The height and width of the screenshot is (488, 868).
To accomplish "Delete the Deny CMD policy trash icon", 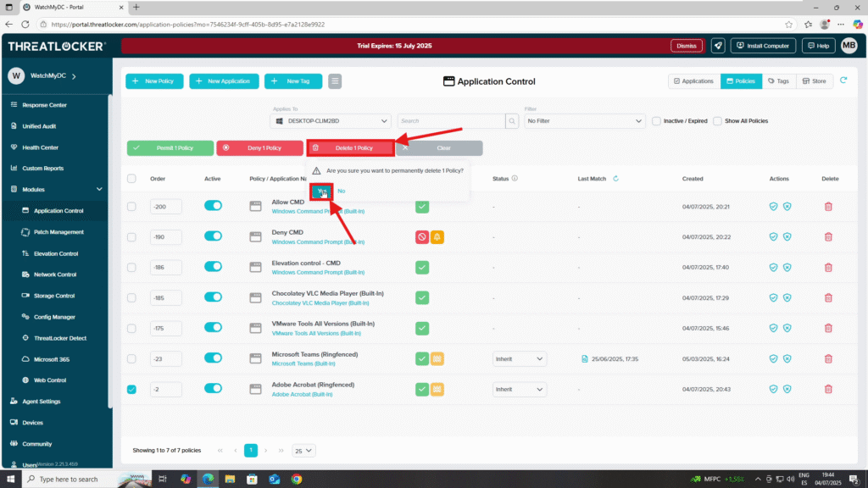I will 828,237.
